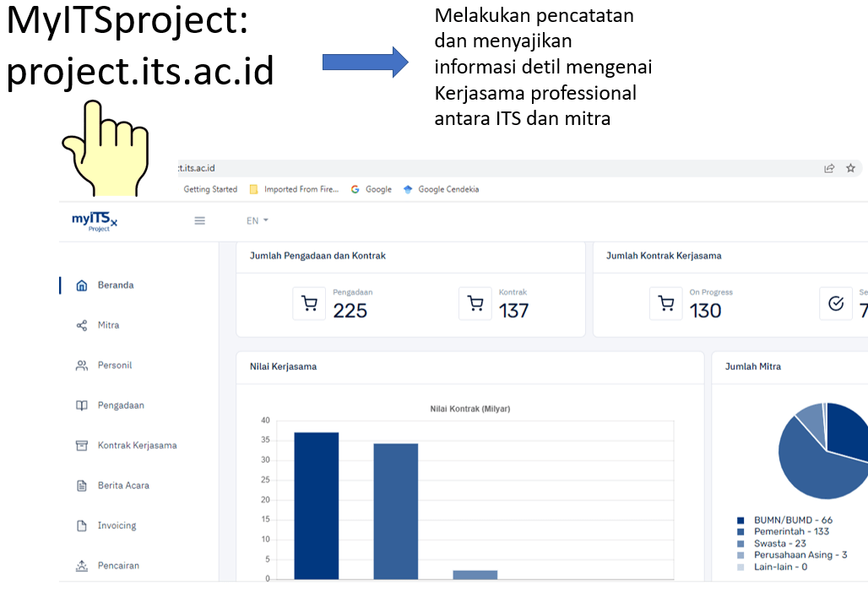Click the Kontrak count 137
868x598 pixels.
[x=513, y=311]
